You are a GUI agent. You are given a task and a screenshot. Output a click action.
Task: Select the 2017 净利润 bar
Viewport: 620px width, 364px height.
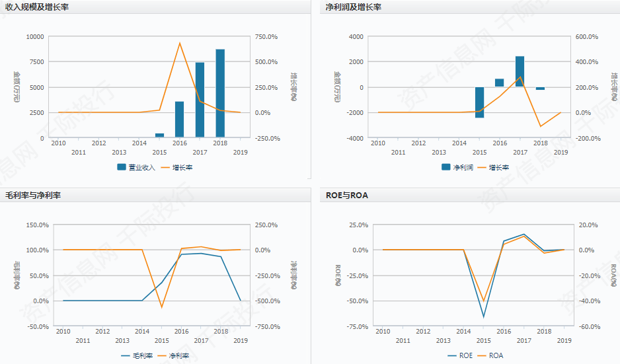pyautogui.click(x=520, y=71)
